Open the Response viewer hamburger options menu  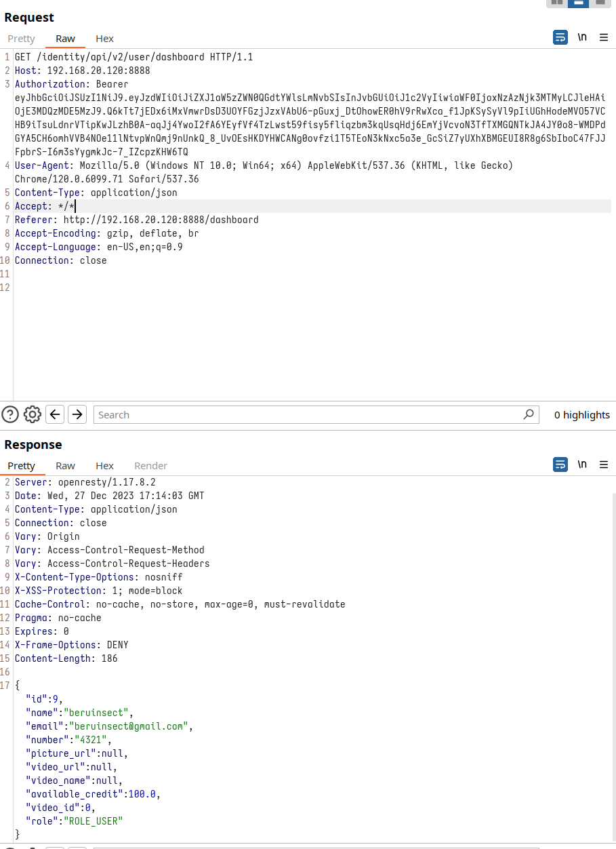pyautogui.click(x=604, y=465)
